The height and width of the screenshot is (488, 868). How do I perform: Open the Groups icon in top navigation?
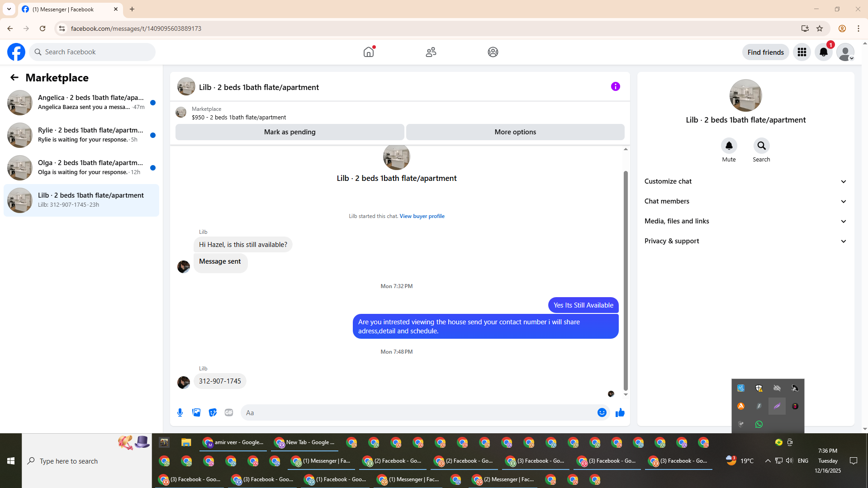point(493,52)
